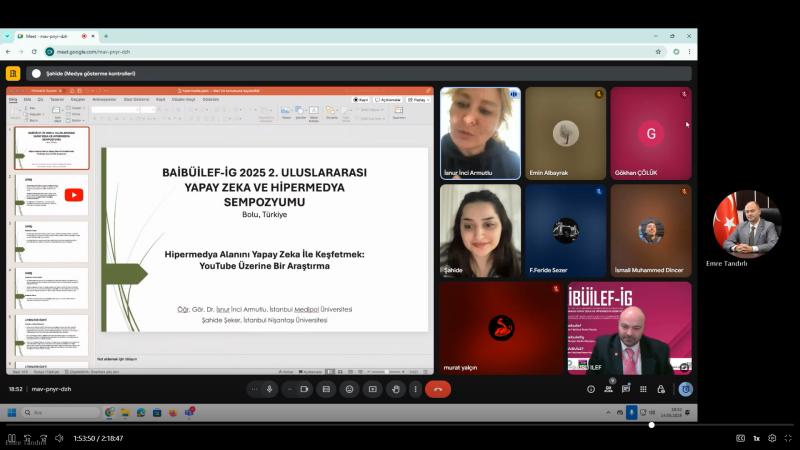Toggle the Meet microphone button
800x450 pixels.
pos(269,389)
